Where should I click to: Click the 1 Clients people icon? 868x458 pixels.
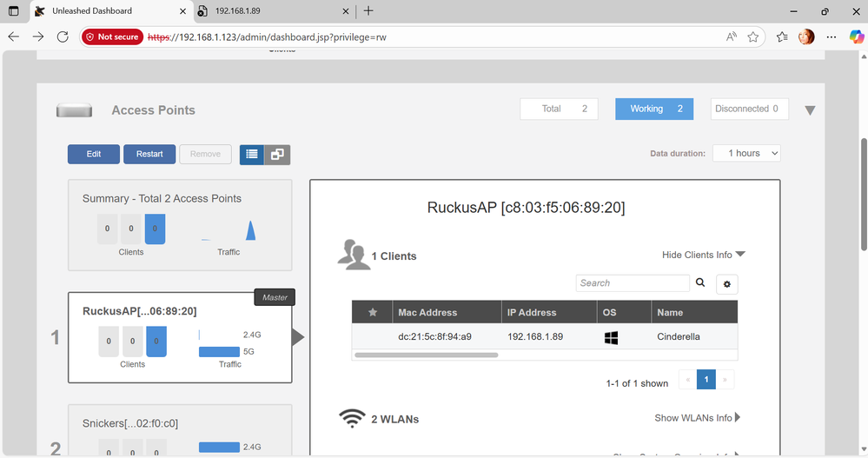coord(354,255)
